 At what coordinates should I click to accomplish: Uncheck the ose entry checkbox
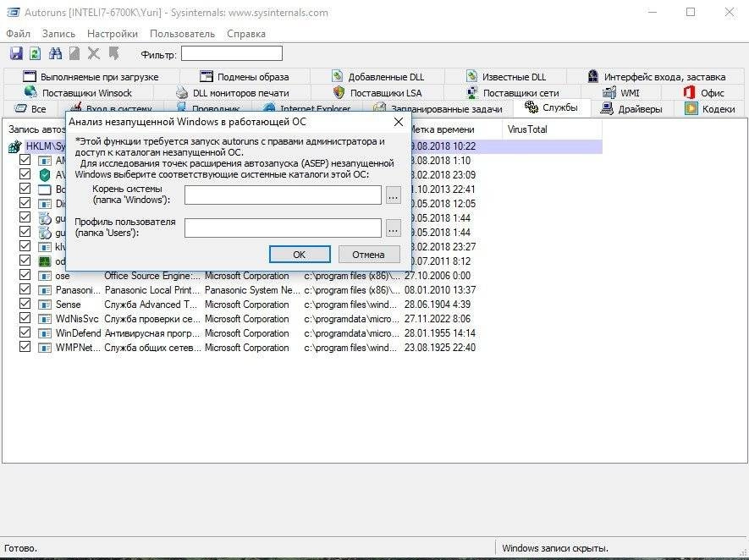25,275
